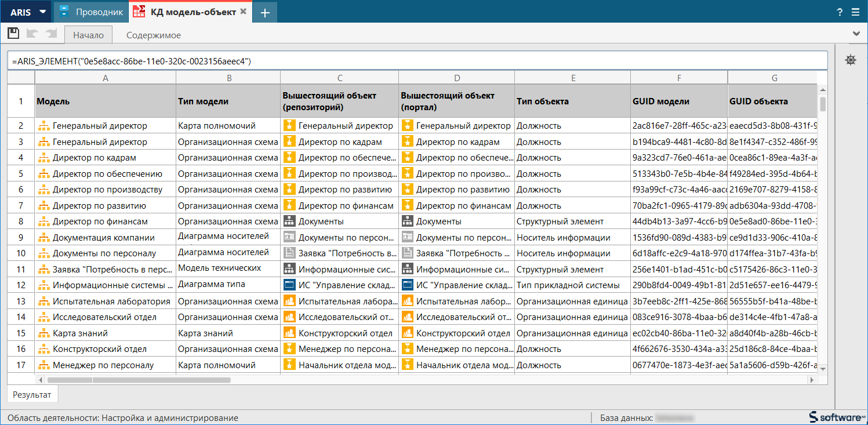Select row header 5
Viewport: 868px width, 425px height.
[21, 173]
